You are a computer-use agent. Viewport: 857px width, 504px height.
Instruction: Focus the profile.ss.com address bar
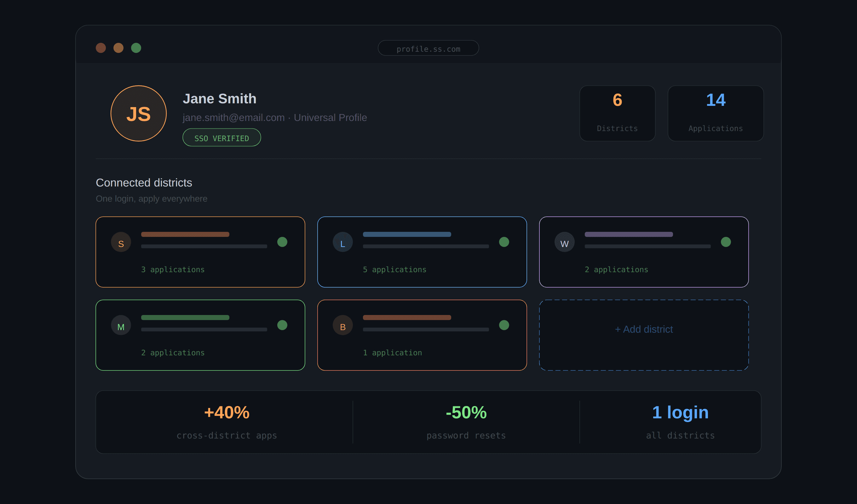[x=428, y=48]
